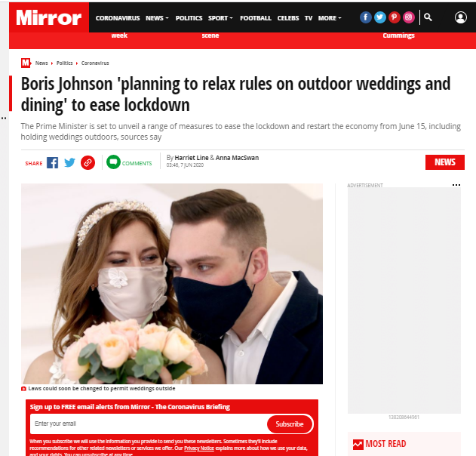Open the search magnifier icon
The image size is (476, 456).
coord(428,17)
